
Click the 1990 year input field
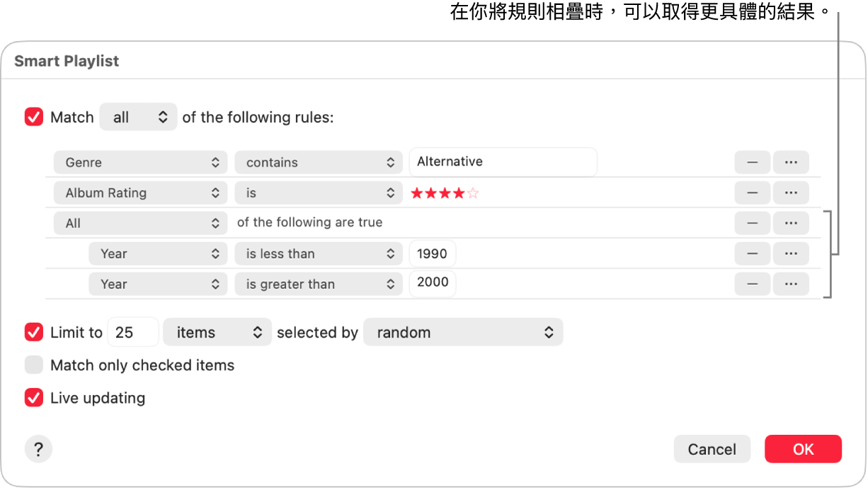tap(433, 254)
